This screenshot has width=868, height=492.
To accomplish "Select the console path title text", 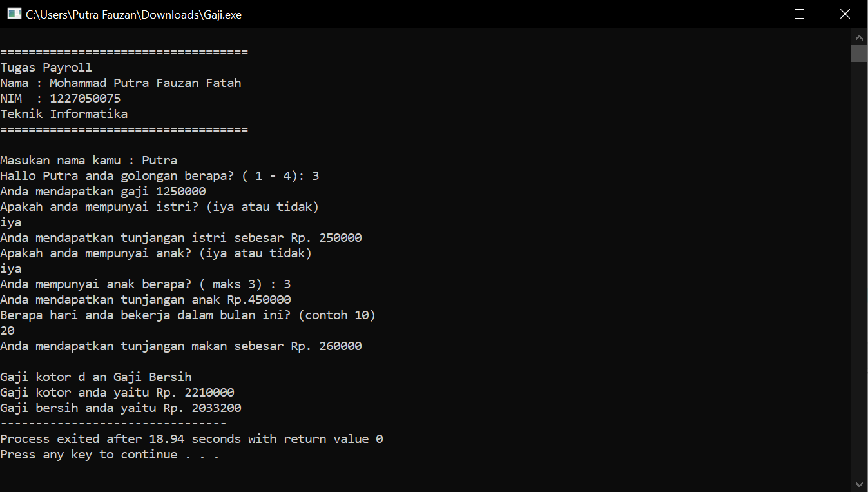I will 132,14.
